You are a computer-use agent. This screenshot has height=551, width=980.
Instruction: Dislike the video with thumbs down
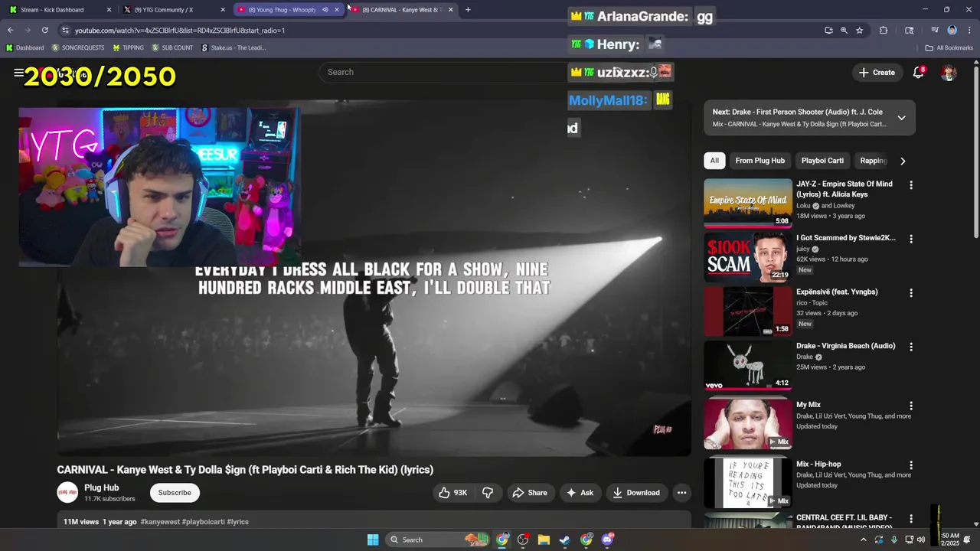(488, 493)
